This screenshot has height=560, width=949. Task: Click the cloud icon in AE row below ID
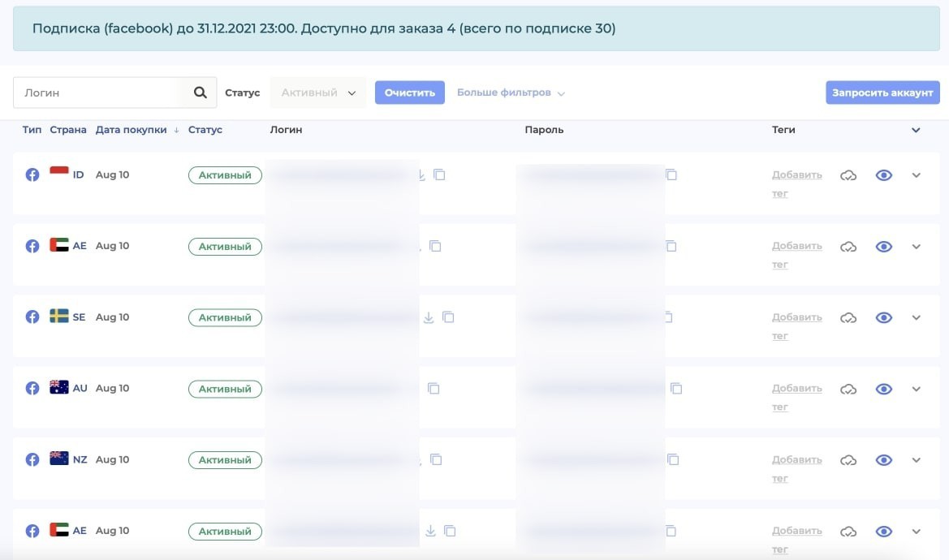pos(848,247)
